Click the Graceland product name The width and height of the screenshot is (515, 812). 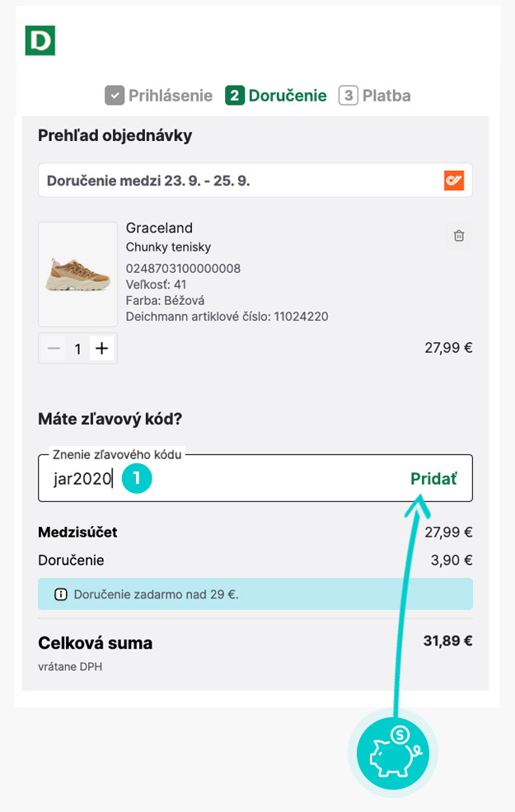click(159, 228)
